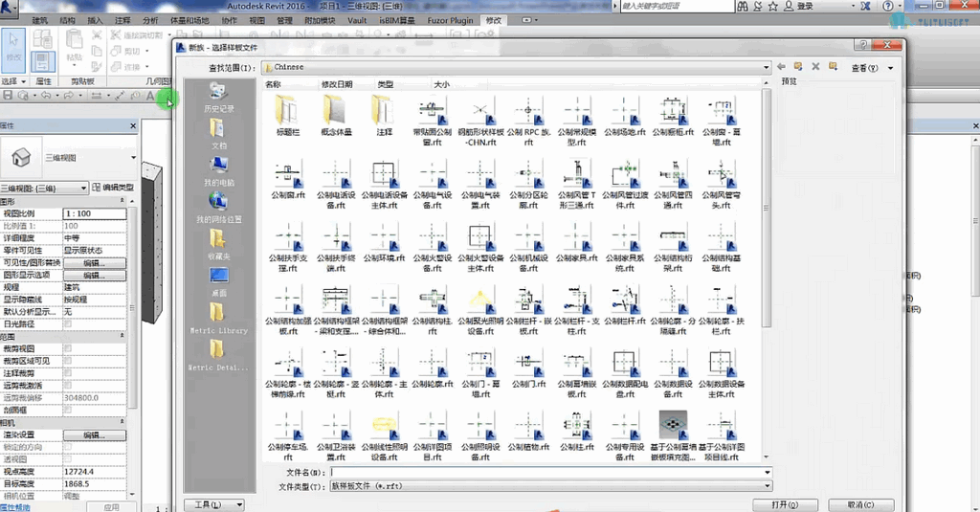This screenshot has height=512, width=980.
Task: Click the 打开(O) open button
Action: point(785,504)
